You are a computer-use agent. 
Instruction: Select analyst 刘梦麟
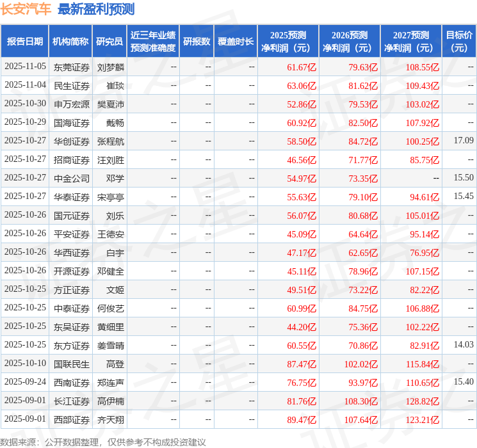tap(111, 67)
